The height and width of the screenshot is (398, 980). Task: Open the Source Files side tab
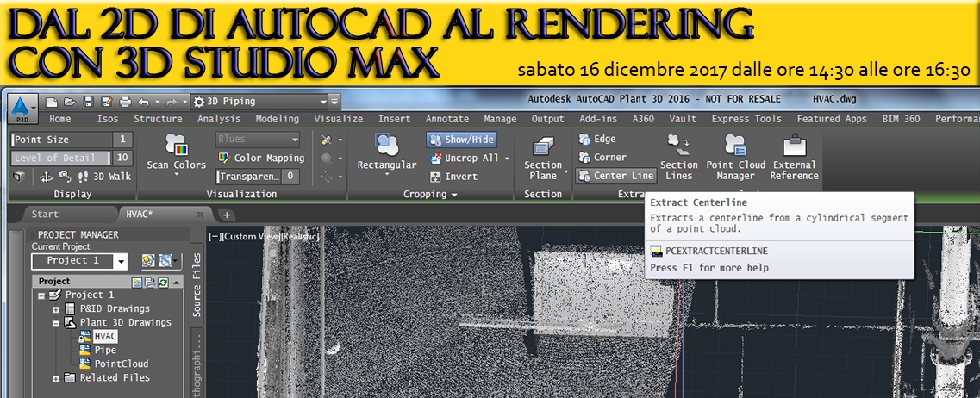click(197, 284)
